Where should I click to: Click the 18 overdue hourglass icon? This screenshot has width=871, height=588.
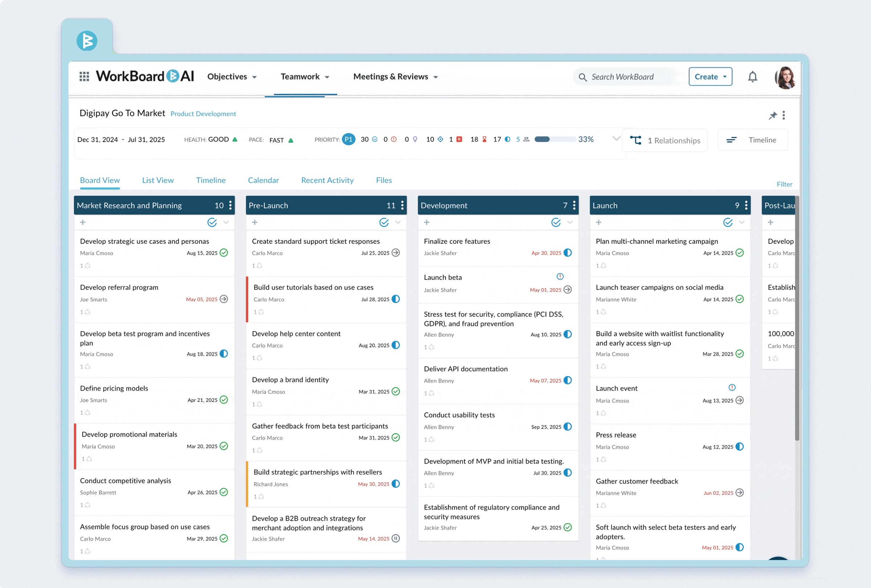point(484,139)
